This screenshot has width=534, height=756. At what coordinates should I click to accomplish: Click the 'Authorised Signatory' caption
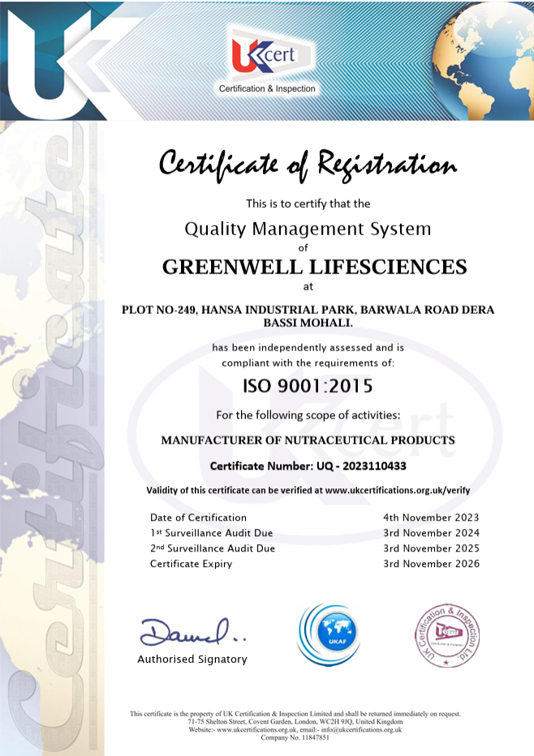pos(192,659)
